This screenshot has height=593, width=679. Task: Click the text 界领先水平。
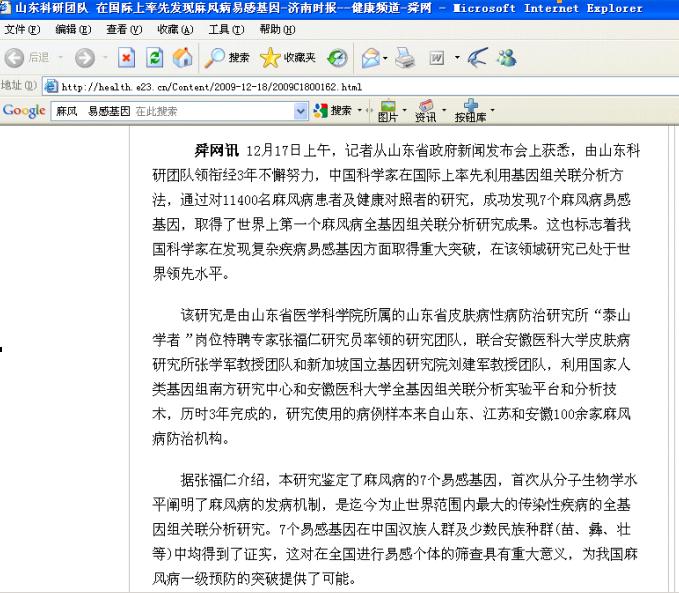coord(191,274)
